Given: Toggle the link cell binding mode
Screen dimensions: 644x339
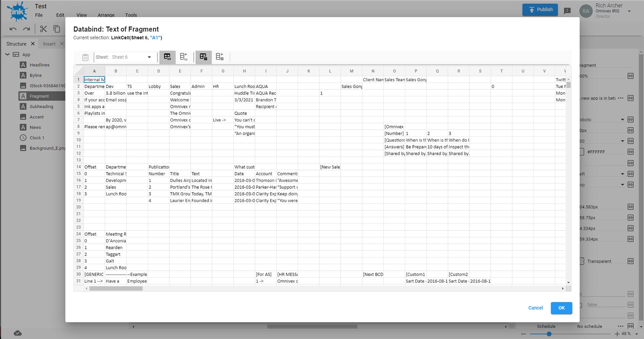Looking at the screenshot, I should (x=167, y=57).
